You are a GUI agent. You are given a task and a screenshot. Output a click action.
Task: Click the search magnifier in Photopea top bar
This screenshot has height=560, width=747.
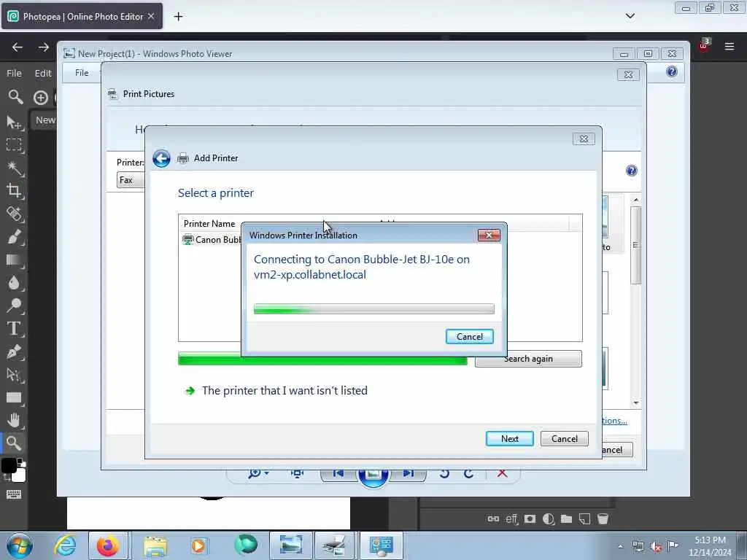pos(15,97)
